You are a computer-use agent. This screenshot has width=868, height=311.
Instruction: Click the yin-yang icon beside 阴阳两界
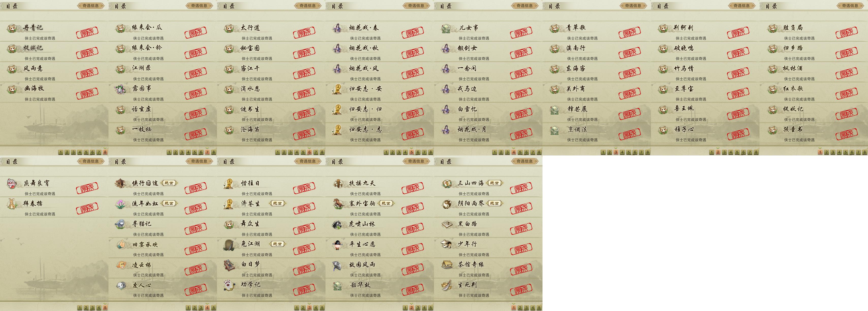(x=446, y=204)
